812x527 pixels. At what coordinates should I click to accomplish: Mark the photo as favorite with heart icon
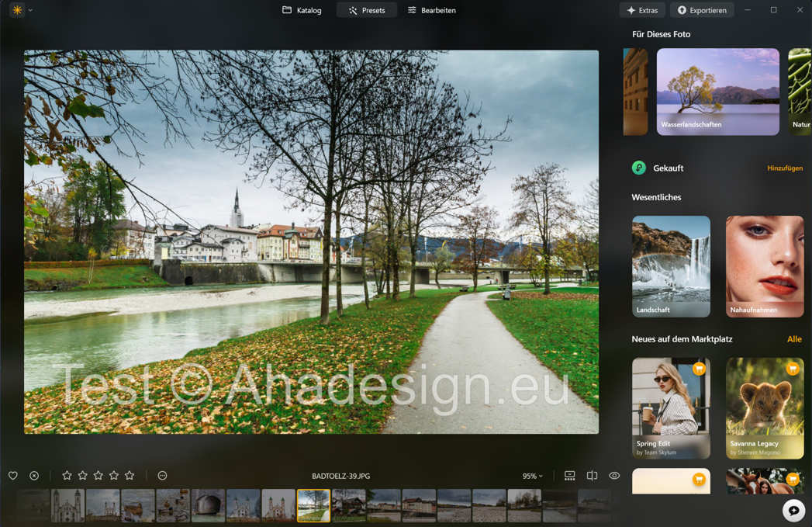(x=12, y=475)
